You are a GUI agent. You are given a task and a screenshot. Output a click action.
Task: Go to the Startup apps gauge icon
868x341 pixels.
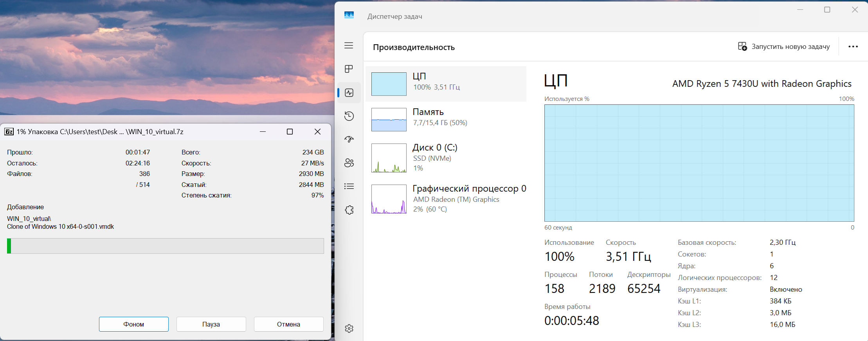pyautogui.click(x=349, y=139)
